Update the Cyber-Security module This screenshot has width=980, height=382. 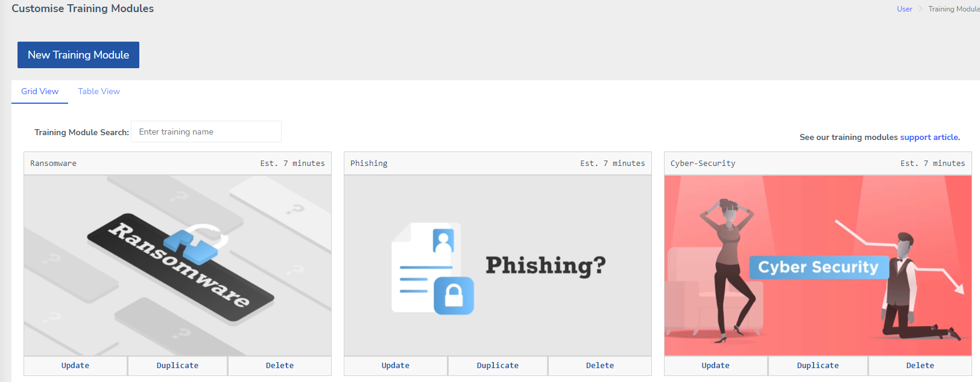pyautogui.click(x=716, y=366)
